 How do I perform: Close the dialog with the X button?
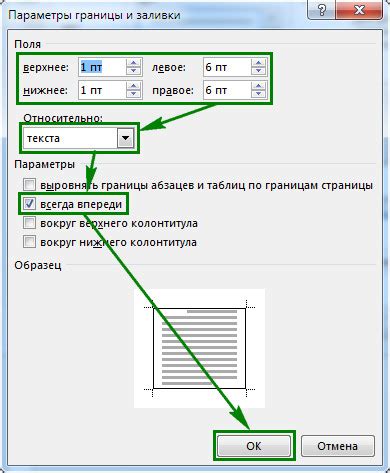[x=359, y=10]
